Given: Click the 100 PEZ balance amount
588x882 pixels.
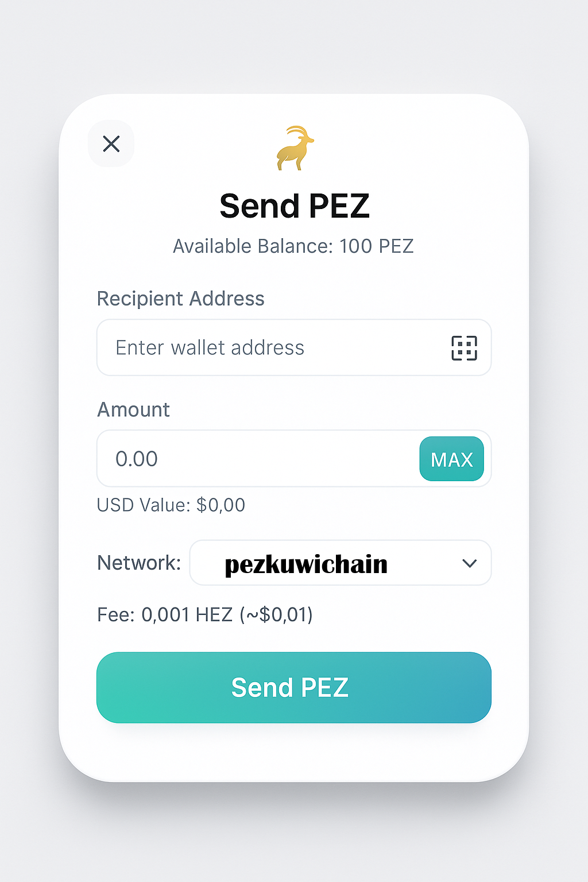Looking at the screenshot, I should tap(376, 246).
